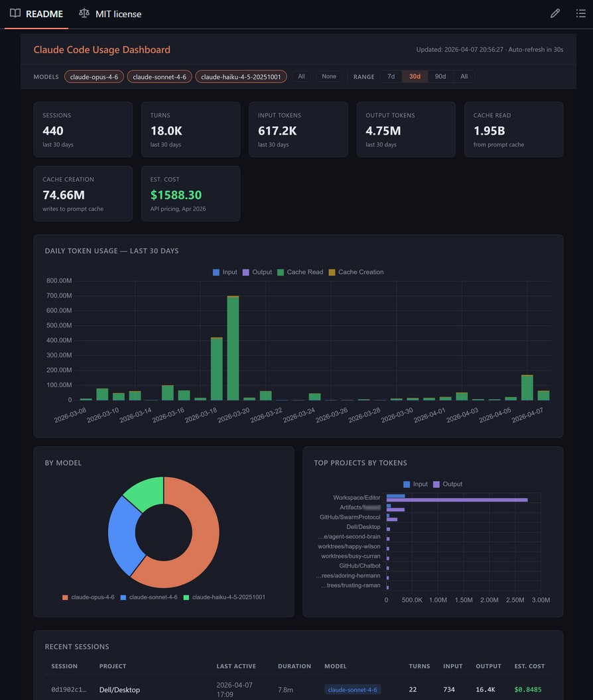The height and width of the screenshot is (700, 593).
Task: Click the None models button
Action: tap(329, 77)
